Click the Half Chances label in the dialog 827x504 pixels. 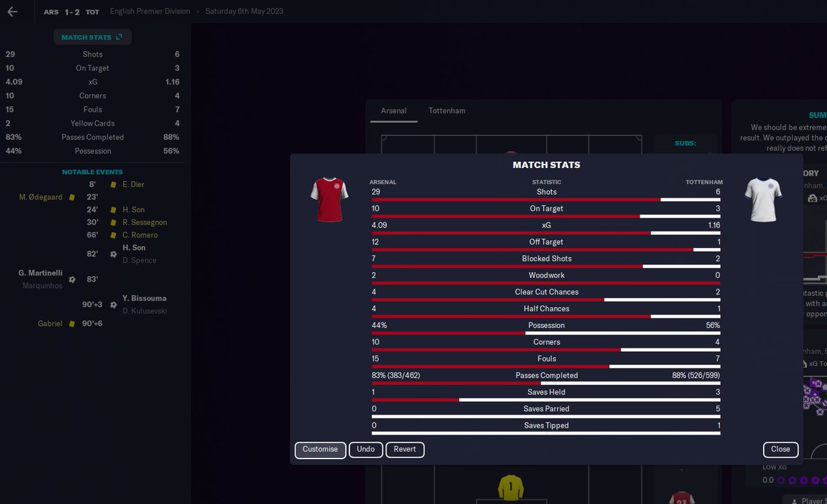tap(546, 308)
